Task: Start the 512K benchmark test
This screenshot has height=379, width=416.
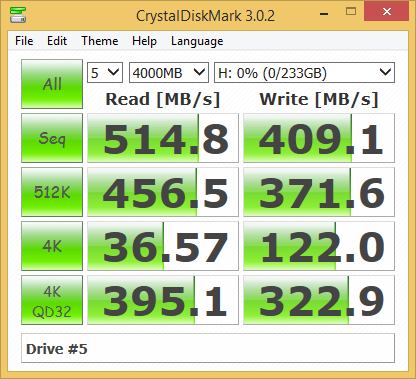Action: 52,192
